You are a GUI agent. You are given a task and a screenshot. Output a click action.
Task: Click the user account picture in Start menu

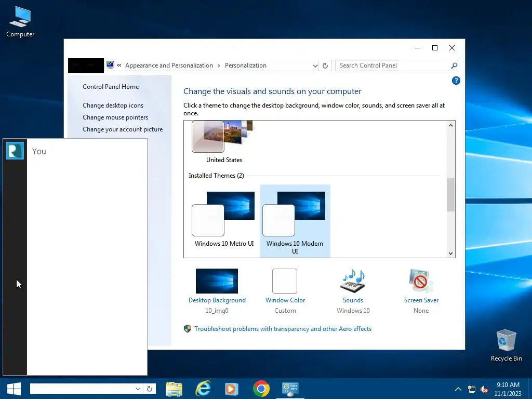click(x=15, y=151)
